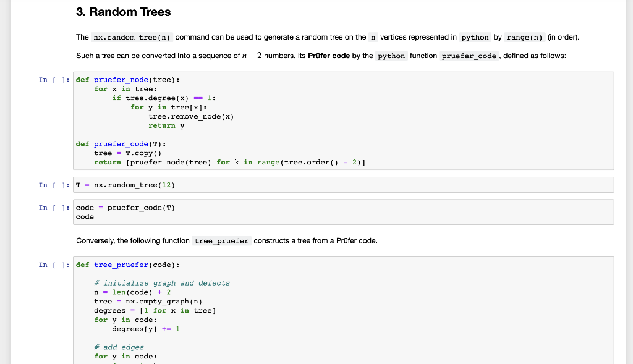Click the inline python code span
Viewport: 633px width, 364px height.
coord(474,37)
